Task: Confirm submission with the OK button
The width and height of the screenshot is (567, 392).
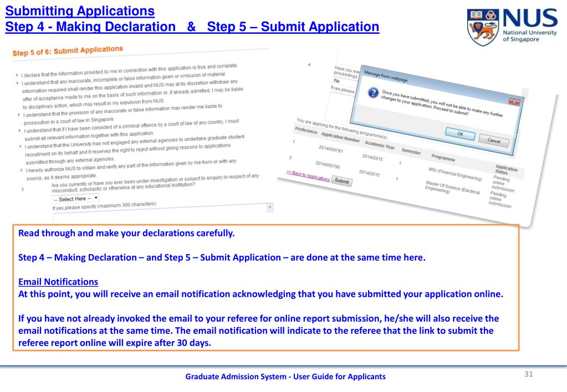Action: point(460,133)
